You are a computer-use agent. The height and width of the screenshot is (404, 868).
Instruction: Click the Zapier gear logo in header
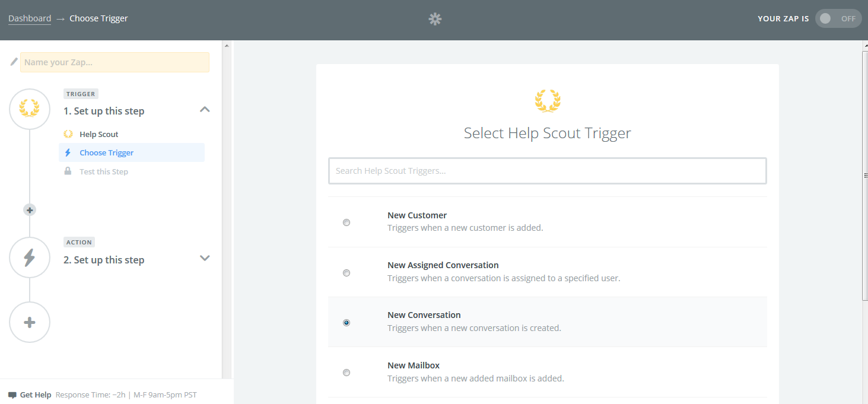click(x=435, y=19)
